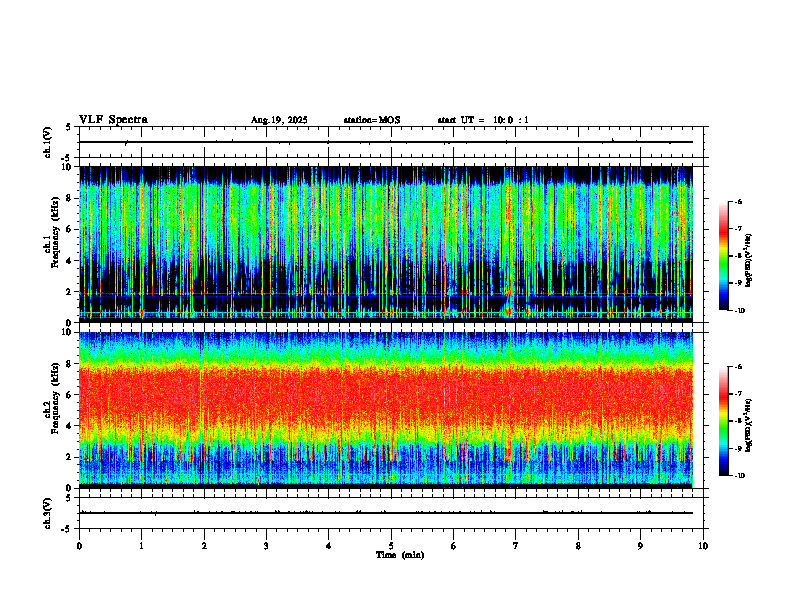792x612 pixels.
Task: Select the ch.2 color bar log(PSD) unit label
Action: click(x=748, y=425)
